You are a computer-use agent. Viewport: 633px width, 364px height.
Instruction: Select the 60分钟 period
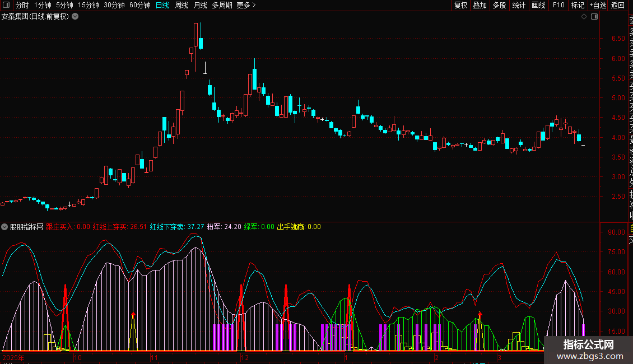140,5
